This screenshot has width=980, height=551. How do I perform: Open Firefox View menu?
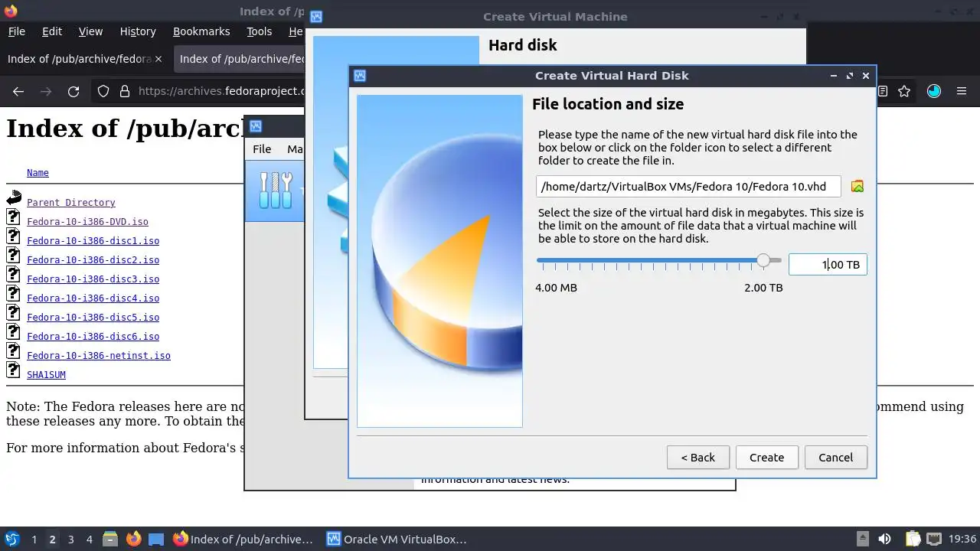[x=90, y=31]
